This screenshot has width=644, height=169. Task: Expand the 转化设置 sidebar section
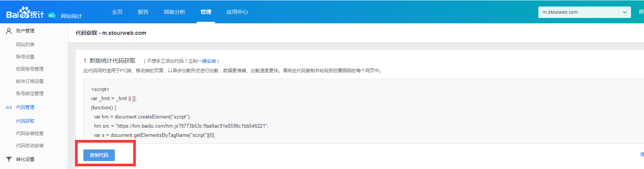25,159
